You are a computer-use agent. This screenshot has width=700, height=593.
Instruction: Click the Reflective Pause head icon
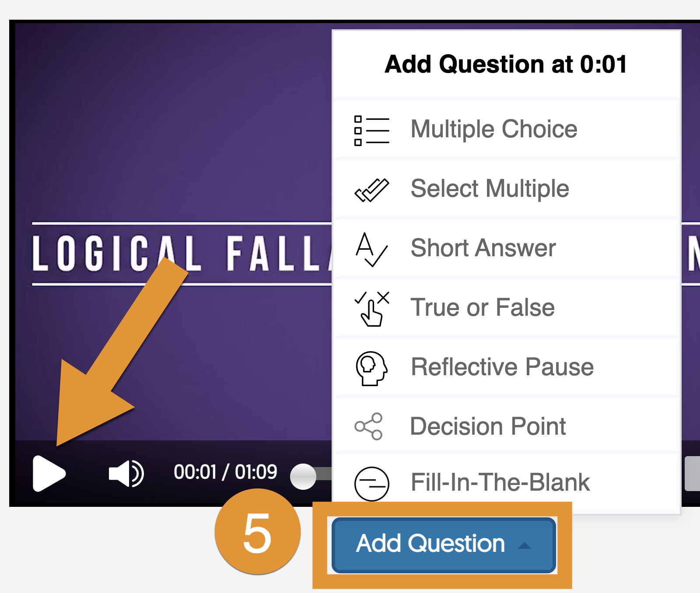tap(371, 368)
